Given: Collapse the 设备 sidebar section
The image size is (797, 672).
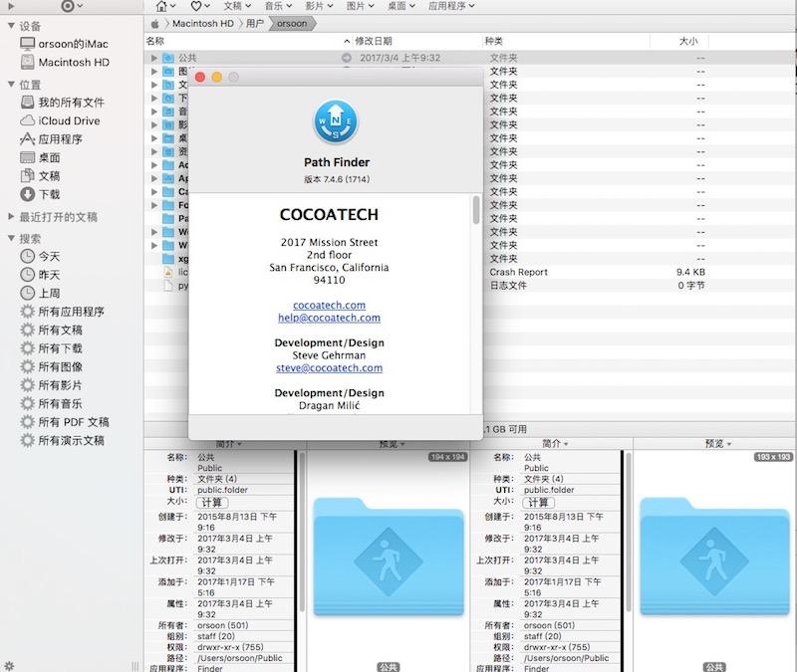Looking at the screenshot, I should (11, 26).
